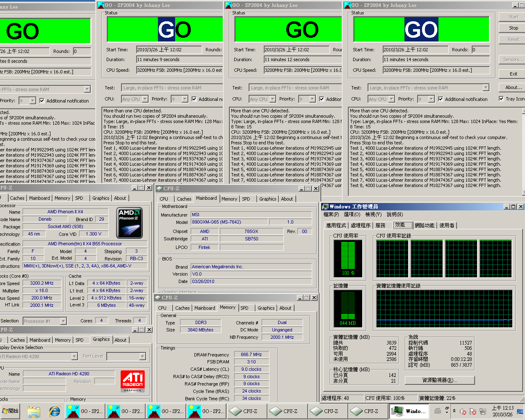Open the Processor #1 selection dropdown in CPU-Z
This screenshot has width=525, height=420.
tap(63, 321)
